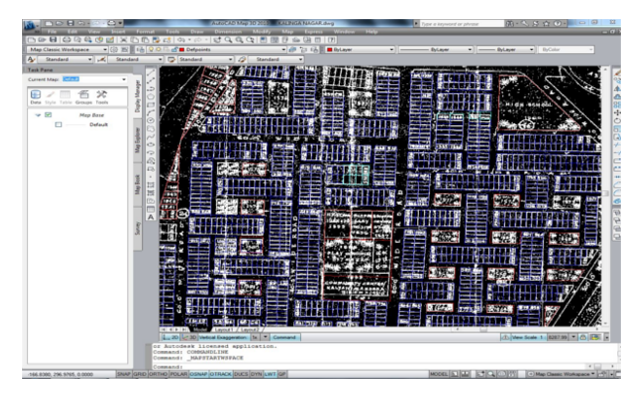Click the Command button in map bar
This screenshot has width=640, height=400.
tap(284, 337)
